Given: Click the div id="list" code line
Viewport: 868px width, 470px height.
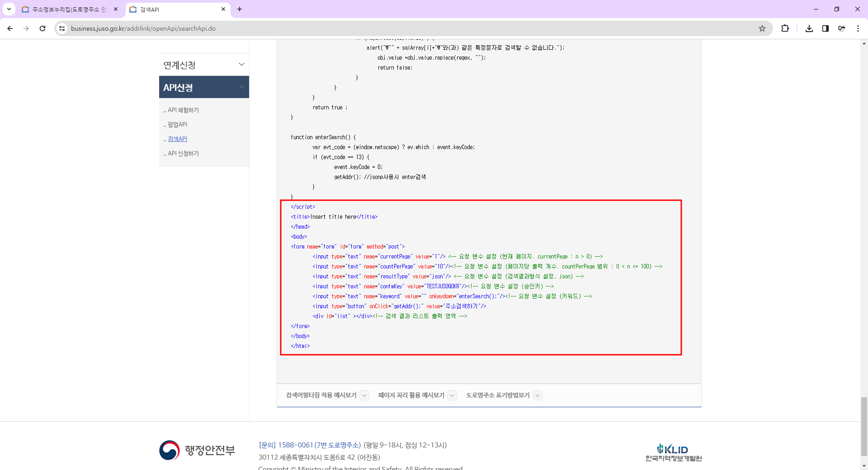Looking at the screenshot, I should pos(390,316).
